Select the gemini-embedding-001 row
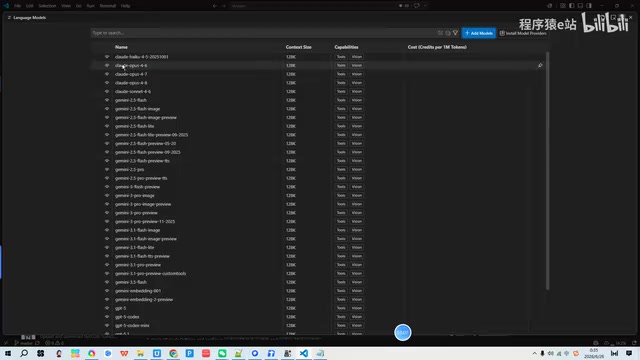This screenshot has width=640, height=360. 318,291
